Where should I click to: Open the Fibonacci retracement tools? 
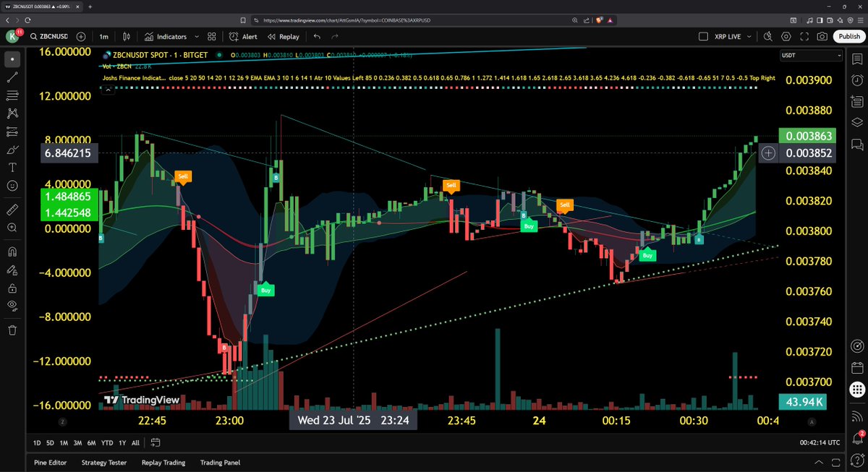pyautogui.click(x=12, y=95)
